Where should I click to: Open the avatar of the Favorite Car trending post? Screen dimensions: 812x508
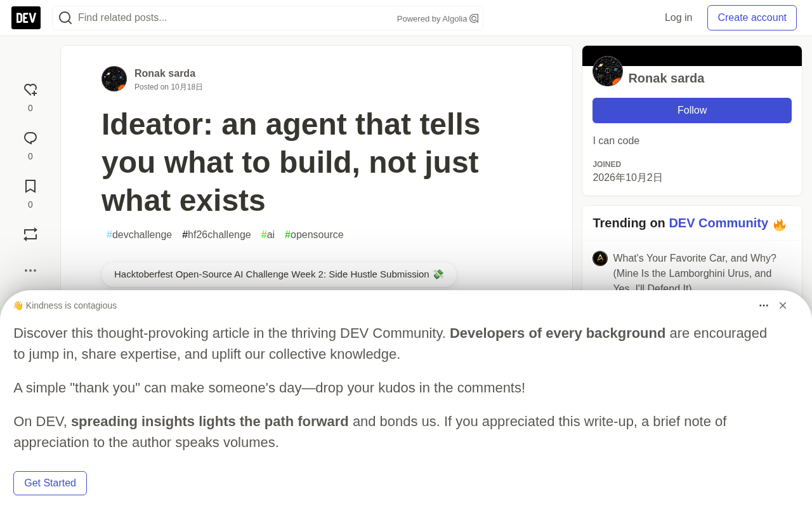tap(600, 258)
